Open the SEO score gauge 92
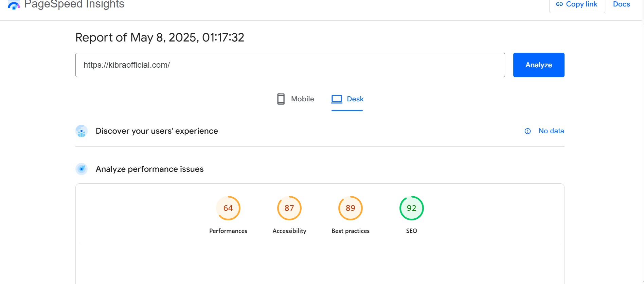The height and width of the screenshot is (284, 644). (x=412, y=208)
